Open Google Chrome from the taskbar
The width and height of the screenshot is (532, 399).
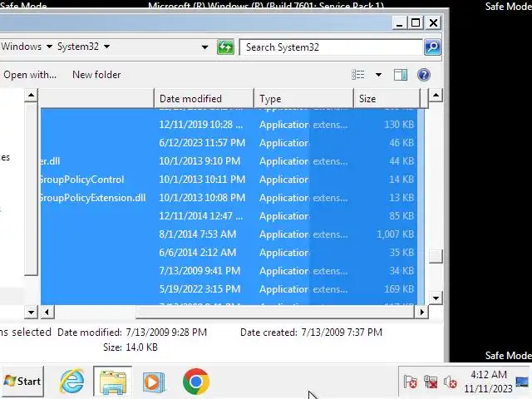click(x=196, y=382)
